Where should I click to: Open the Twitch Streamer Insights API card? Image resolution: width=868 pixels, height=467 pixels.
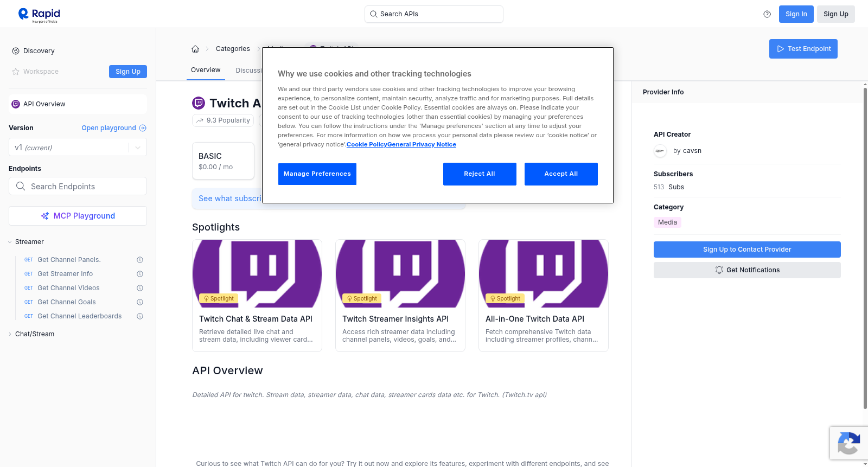coord(400,296)
